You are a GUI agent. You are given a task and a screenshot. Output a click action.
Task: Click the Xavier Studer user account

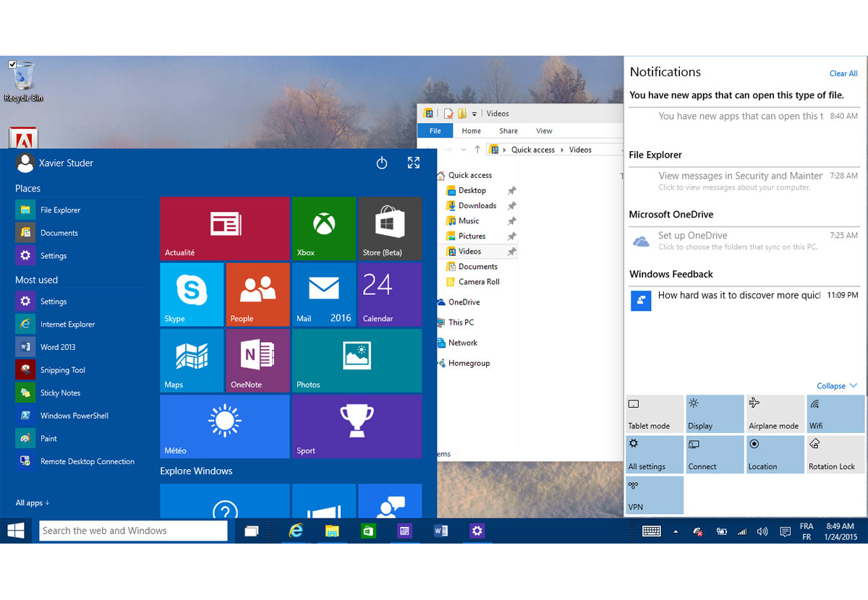point(55,163)
